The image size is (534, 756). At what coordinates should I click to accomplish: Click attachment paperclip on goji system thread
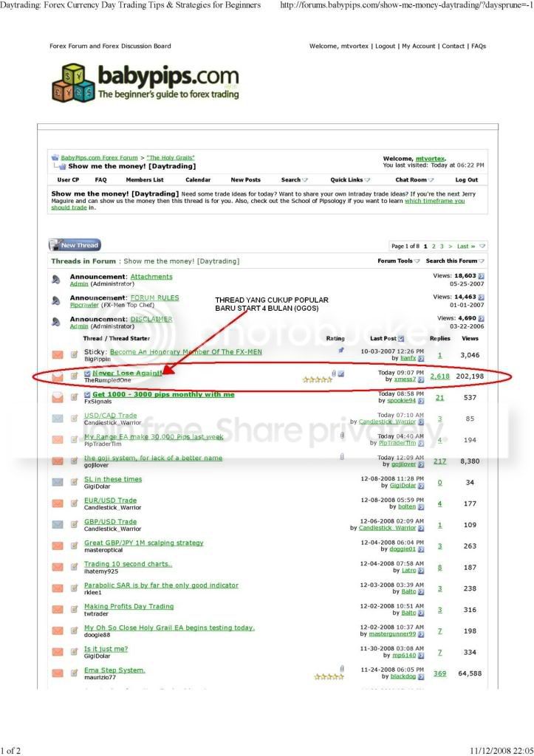pos(341,456)
